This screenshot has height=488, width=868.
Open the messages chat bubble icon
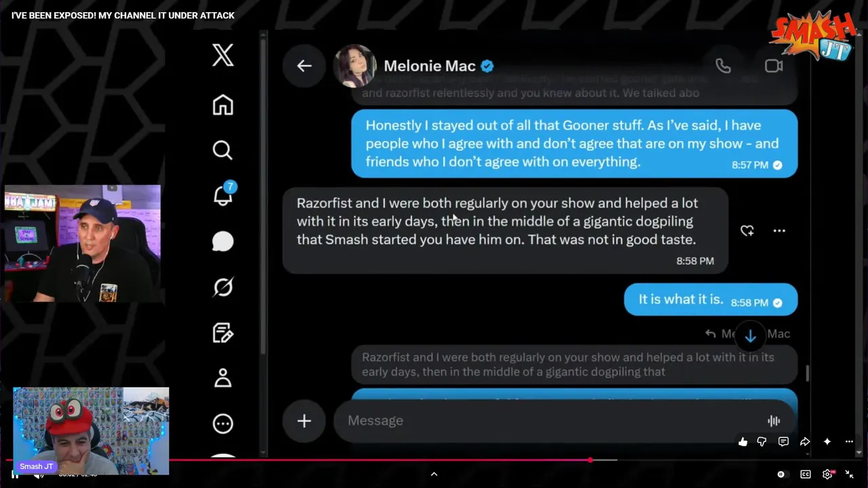(223, 241)
